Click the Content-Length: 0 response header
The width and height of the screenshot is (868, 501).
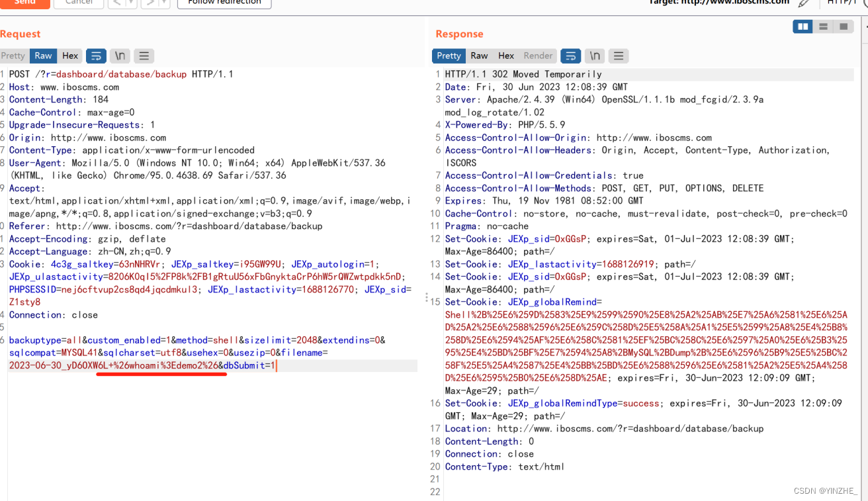pyautogui.click(x=490, y=441)
